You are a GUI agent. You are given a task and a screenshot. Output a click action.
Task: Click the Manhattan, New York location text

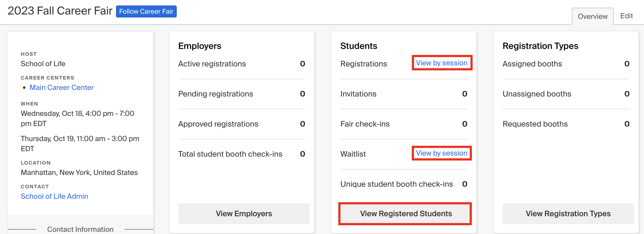coord(79,172)
